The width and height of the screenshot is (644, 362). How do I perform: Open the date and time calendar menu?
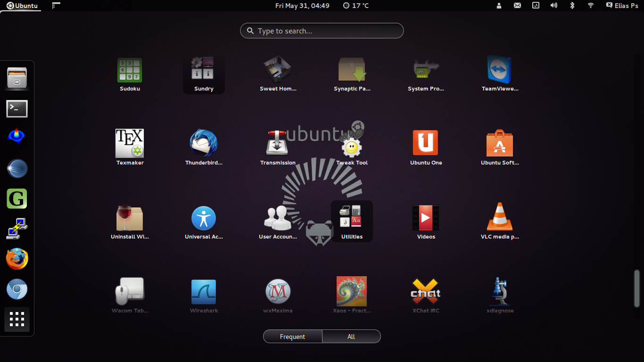(302, 6)
